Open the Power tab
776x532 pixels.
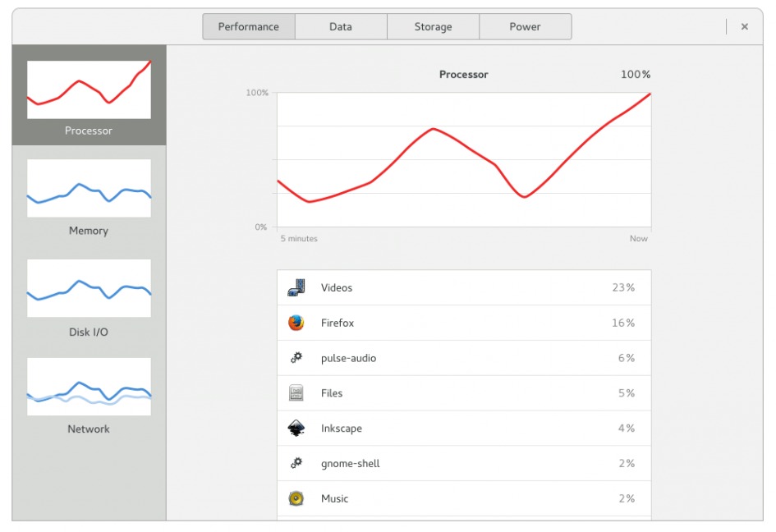pos(525,26)
